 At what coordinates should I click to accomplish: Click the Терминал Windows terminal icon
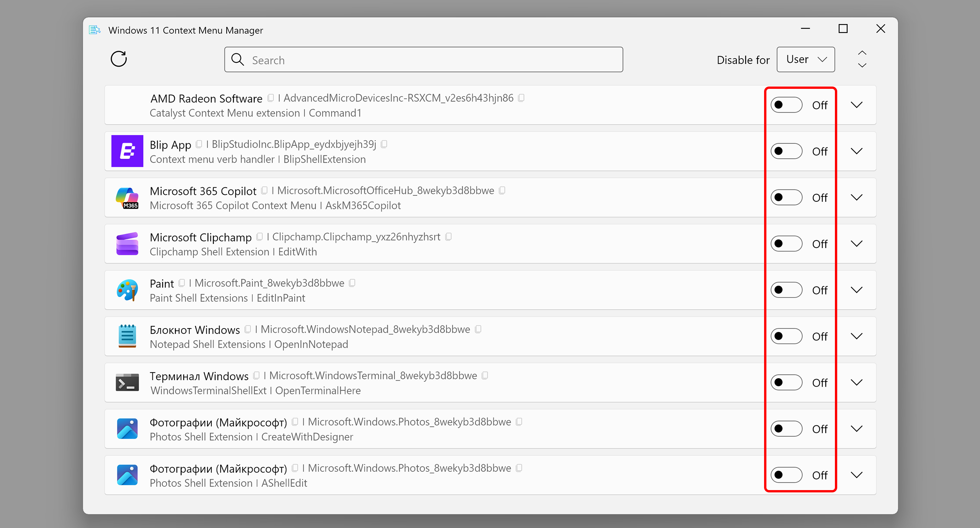point(127,383)
